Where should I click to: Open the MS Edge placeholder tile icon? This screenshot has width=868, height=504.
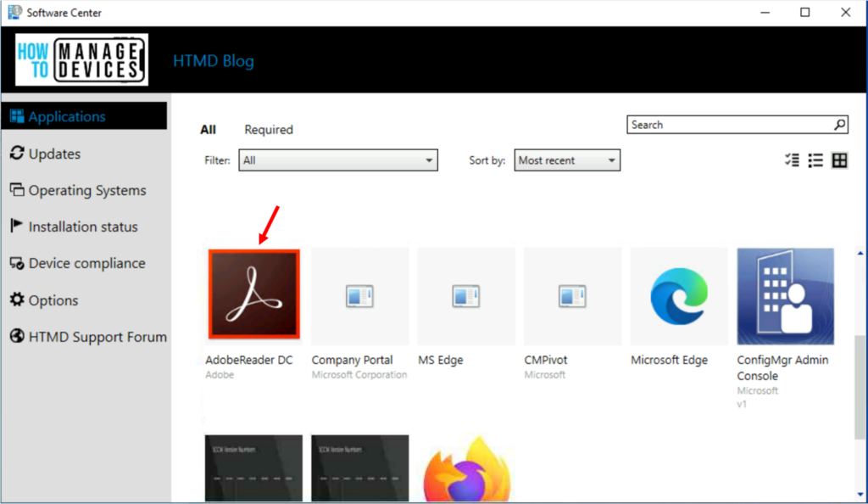(x=466, y=296)
